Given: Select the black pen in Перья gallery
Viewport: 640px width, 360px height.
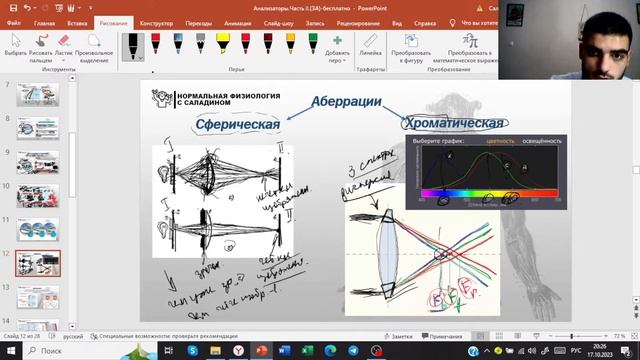Looking at the screenshot, I should pos(133,47).
